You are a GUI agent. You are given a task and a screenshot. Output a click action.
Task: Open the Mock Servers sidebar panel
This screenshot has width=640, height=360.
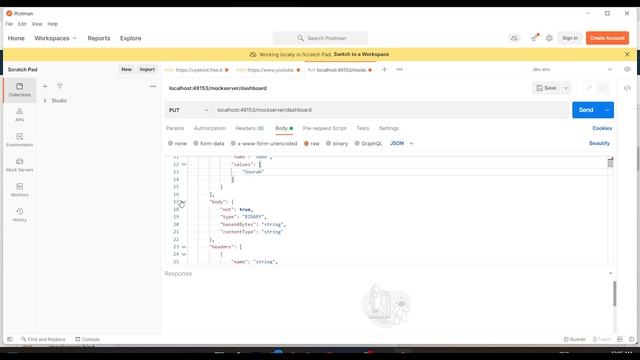[20, 164]
